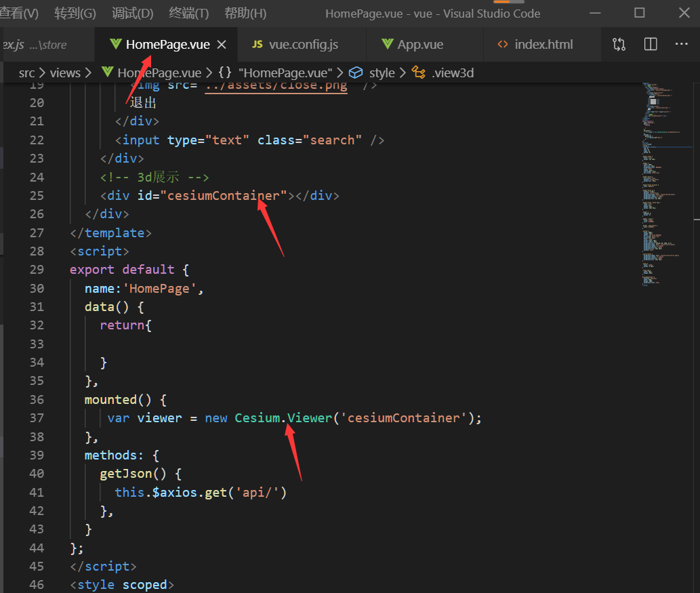Click the $axios text in line 41
This screenshot has height=593, width=700.
(175, 493)
